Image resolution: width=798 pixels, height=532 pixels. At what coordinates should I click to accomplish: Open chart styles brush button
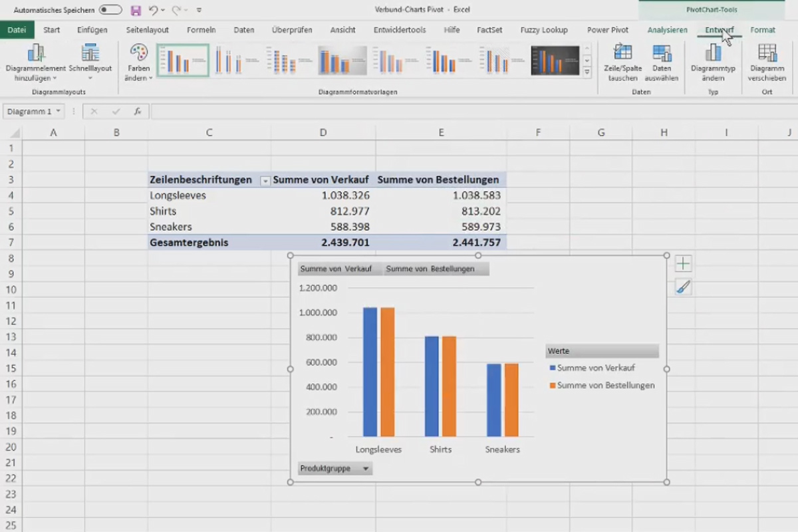point(683,287)
